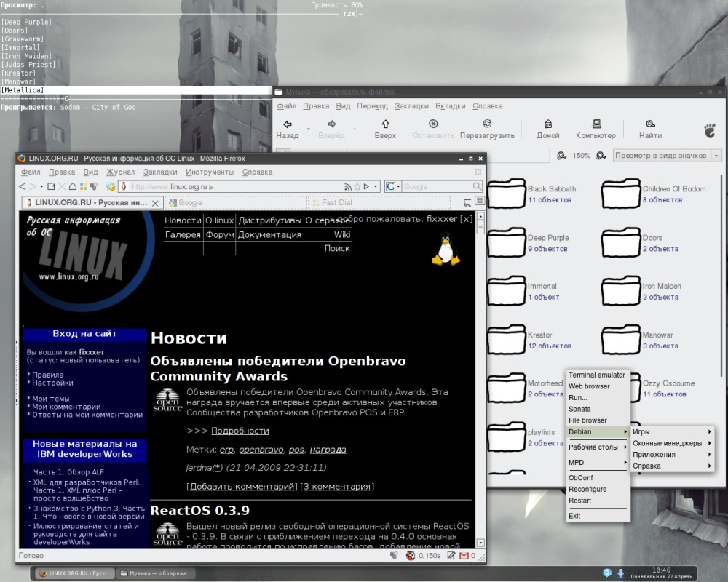This screenshot has width=728, height=582.
Task: Open the Назад history dropdown arrow in file browser
Action: tap(308, 129)
